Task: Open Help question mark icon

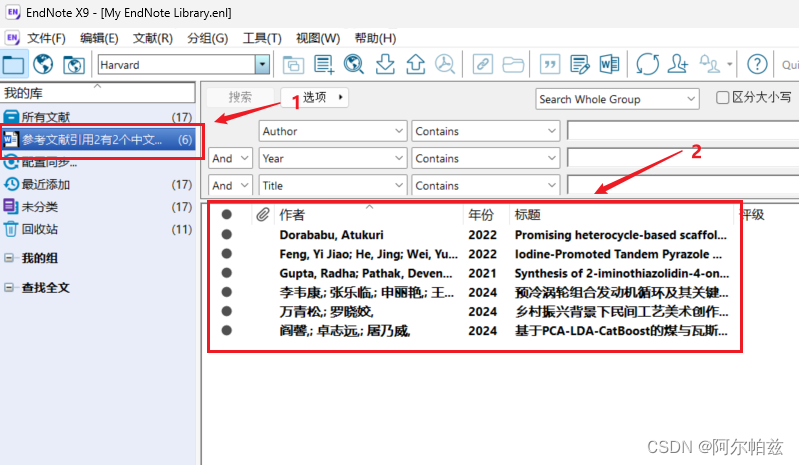Action: pos(757,65)
